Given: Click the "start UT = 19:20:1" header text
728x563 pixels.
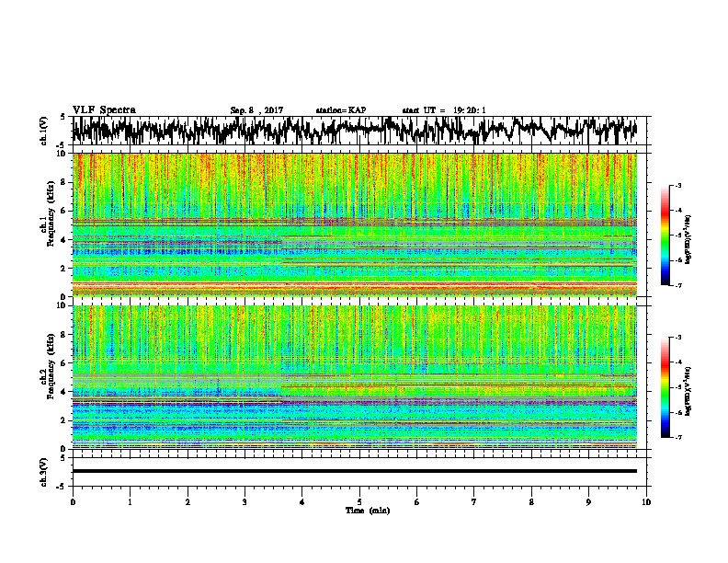Looking at the screenshot, I should point(444,110).
